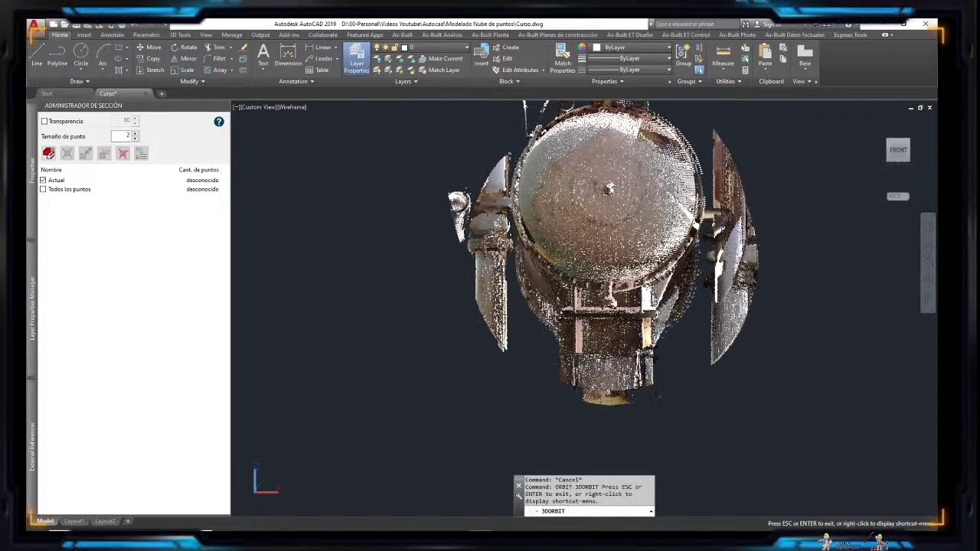Activate the Scale command
The image size is (980, 551).
point(182,70)
